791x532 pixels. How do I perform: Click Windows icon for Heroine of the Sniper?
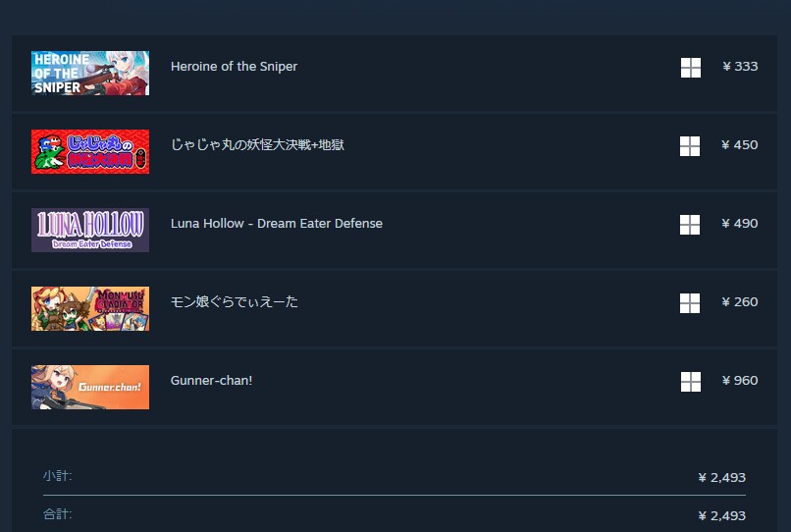(691, 67)
